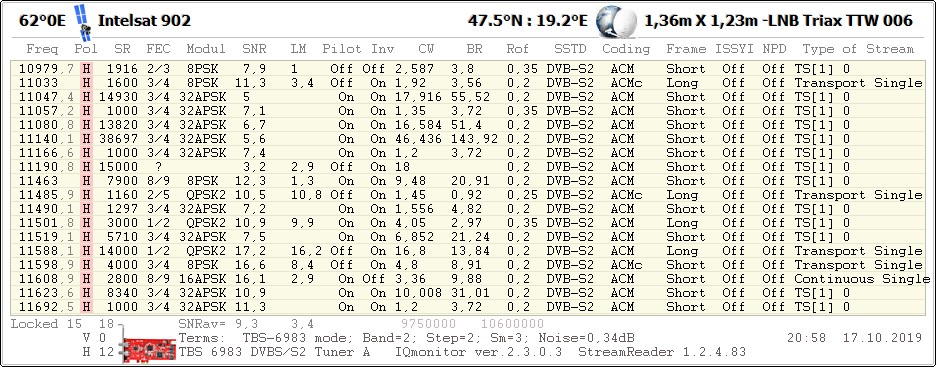Select the 11608,9 frequency row
This screenshot has width=936, height=367.
tap(469, 279)
